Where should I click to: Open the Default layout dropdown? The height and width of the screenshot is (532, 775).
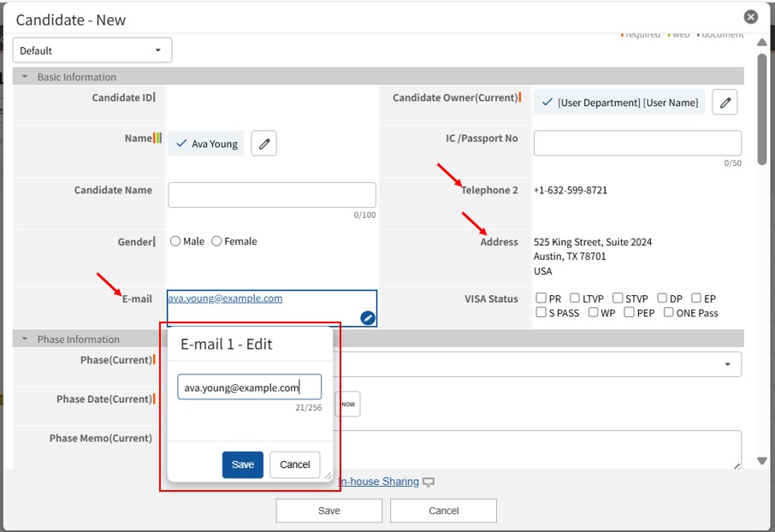click(92, 50)
